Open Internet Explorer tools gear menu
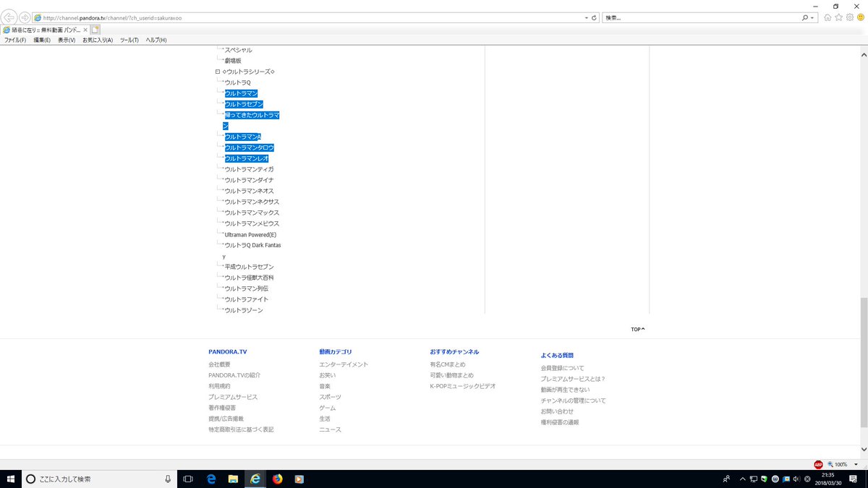Screen dimensions: 868x488 [850, 17]
